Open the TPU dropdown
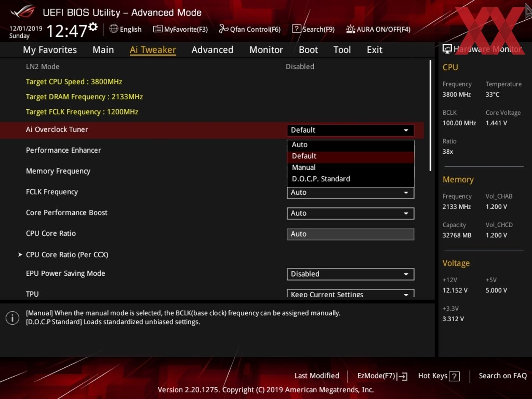532x399 pixels. [x=350, y=294]
